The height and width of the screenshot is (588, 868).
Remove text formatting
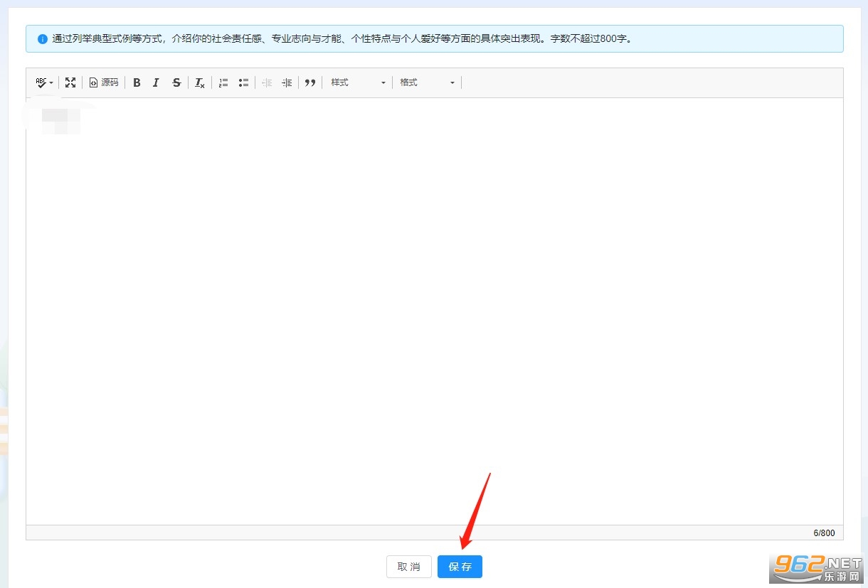(200, 82)
